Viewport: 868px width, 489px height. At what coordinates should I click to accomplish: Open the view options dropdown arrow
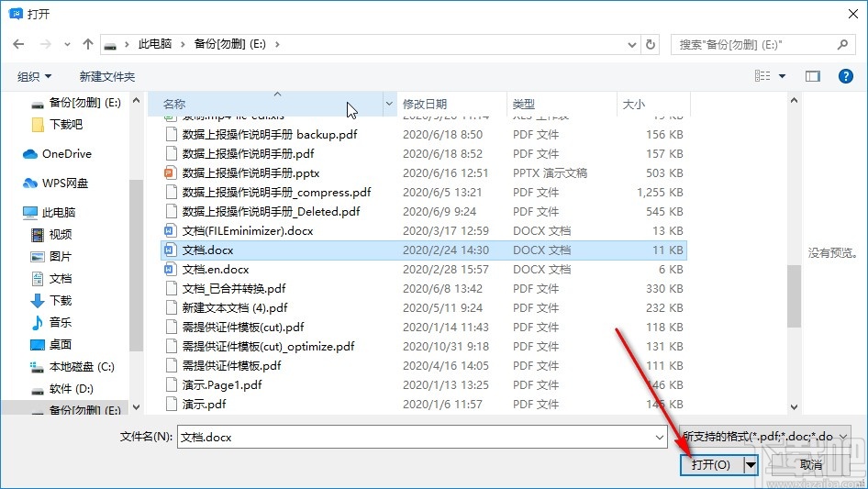coord(782,76)
